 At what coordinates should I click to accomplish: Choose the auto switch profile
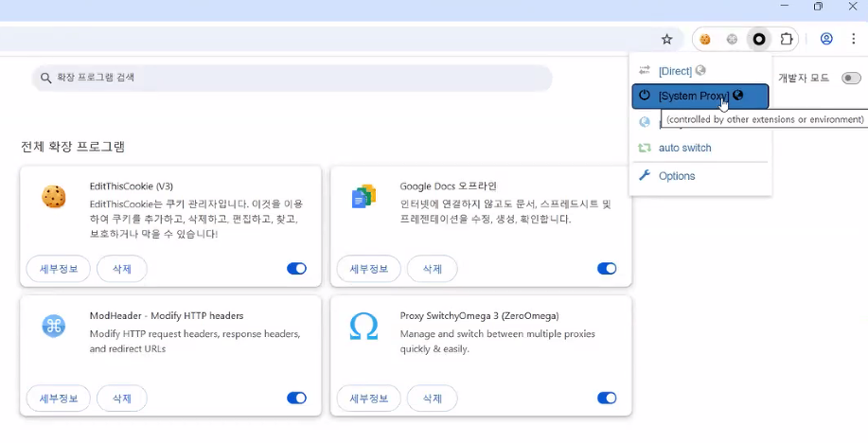pyautogui.click(x=700, y=148)
